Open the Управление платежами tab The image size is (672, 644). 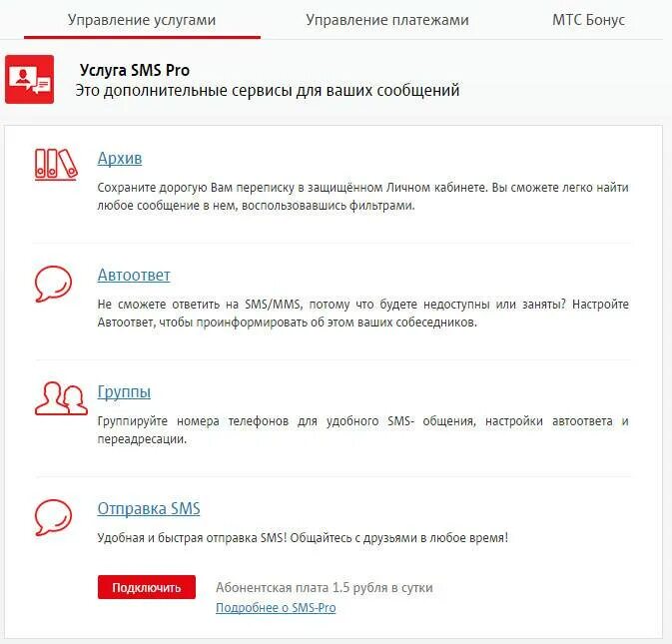(387, 20)
